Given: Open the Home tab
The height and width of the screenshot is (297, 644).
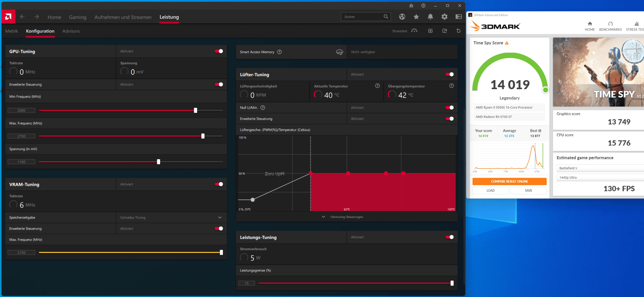Looking at the screenshot, I should coord(54,17).
